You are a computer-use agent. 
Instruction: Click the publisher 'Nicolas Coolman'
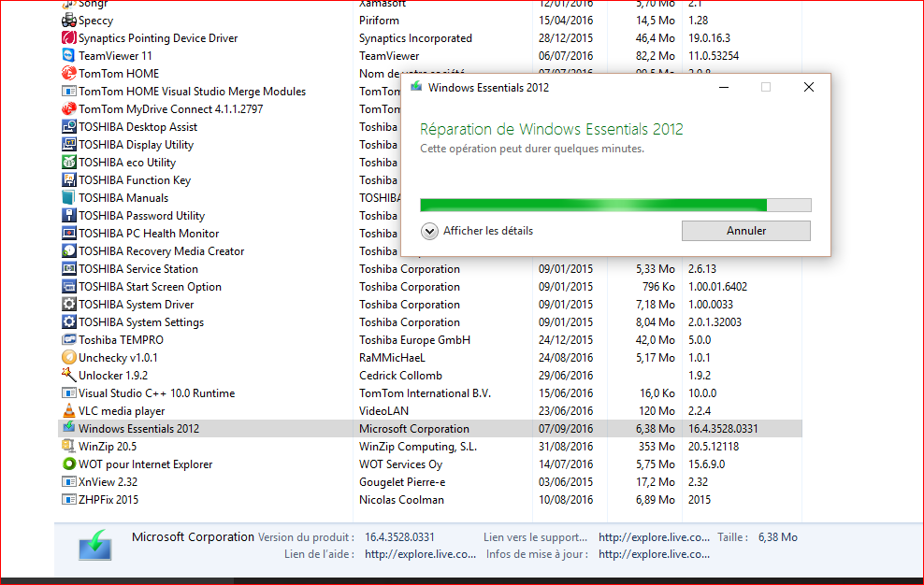pos(401,500)
